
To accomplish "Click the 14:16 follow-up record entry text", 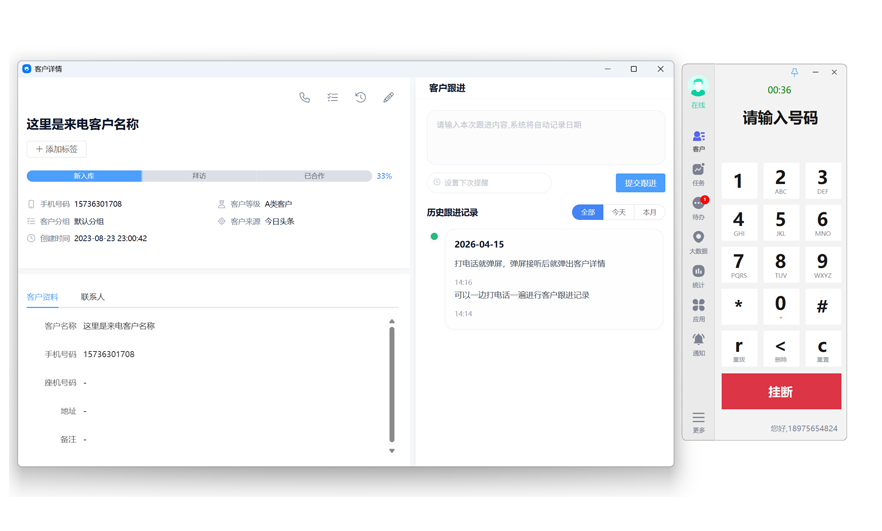I will pos(530,263).
